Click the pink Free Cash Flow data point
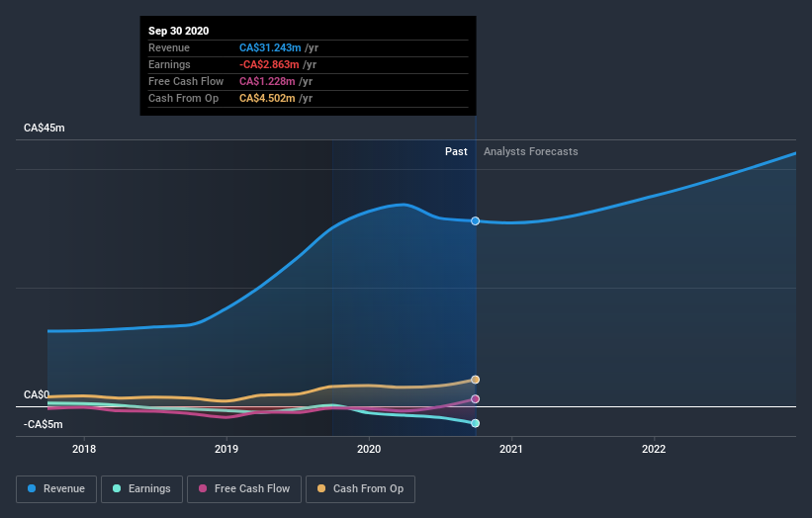Viewport: 812px width, 518px height. coord(475,399)
